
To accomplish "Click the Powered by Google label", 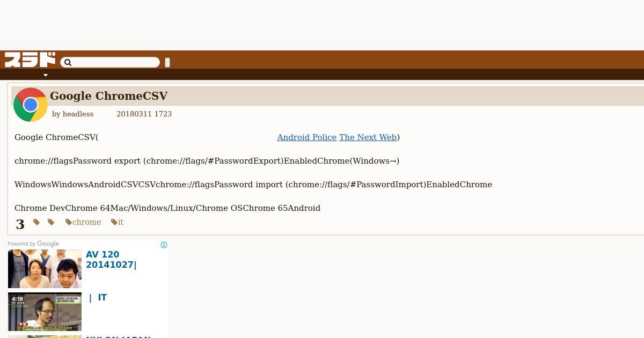I will (x=33, y=244).
